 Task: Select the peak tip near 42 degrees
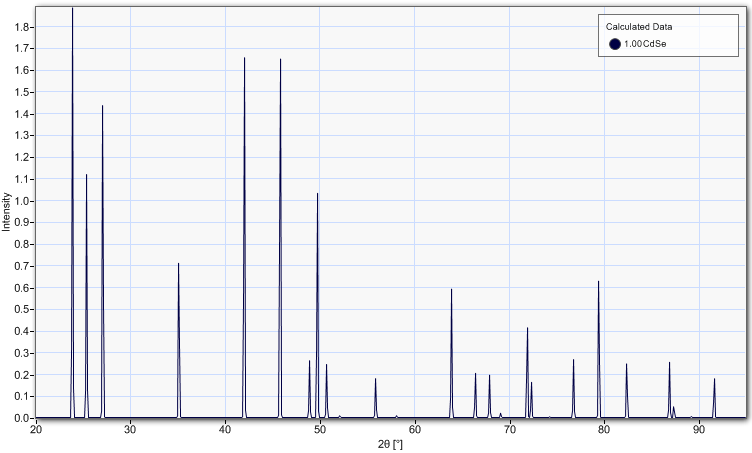244,59
